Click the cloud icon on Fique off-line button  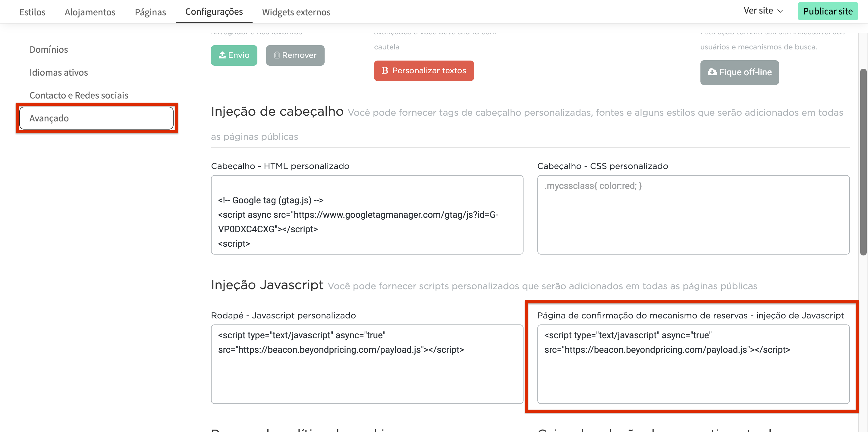tap(712, 72)
